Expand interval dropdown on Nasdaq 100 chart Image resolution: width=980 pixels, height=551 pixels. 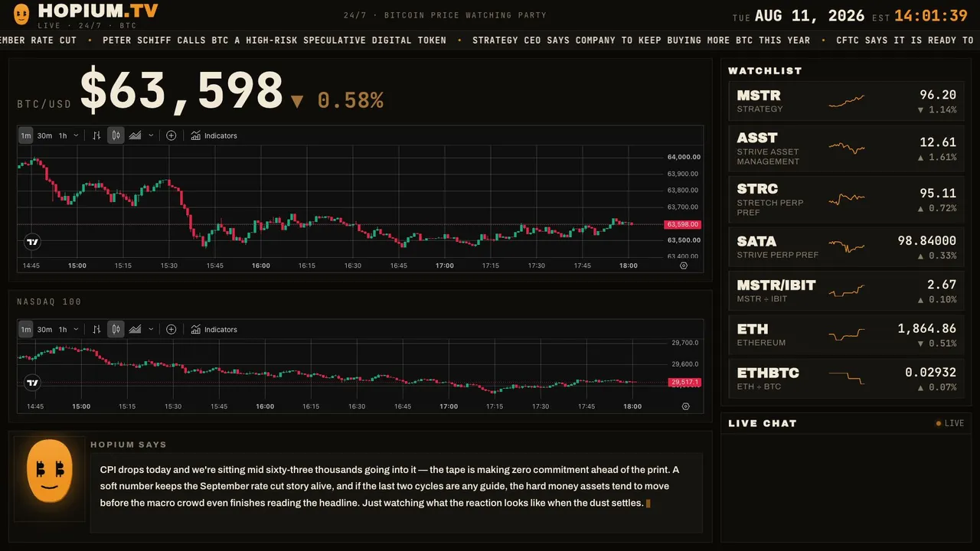76,329
